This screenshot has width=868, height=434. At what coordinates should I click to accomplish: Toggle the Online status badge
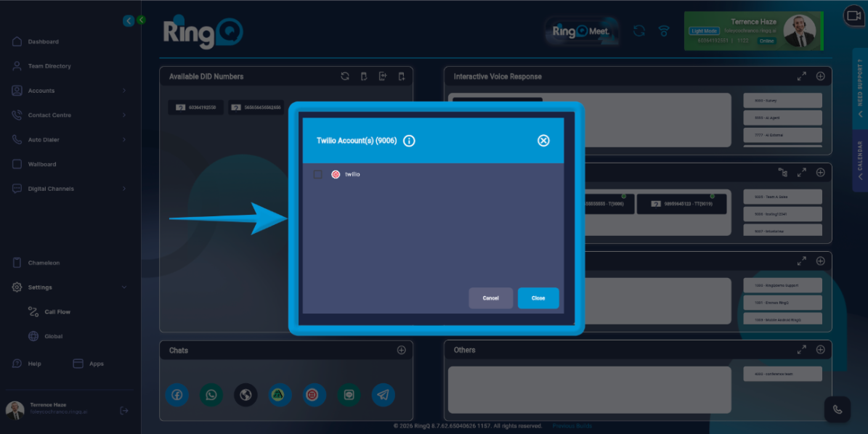766,41
